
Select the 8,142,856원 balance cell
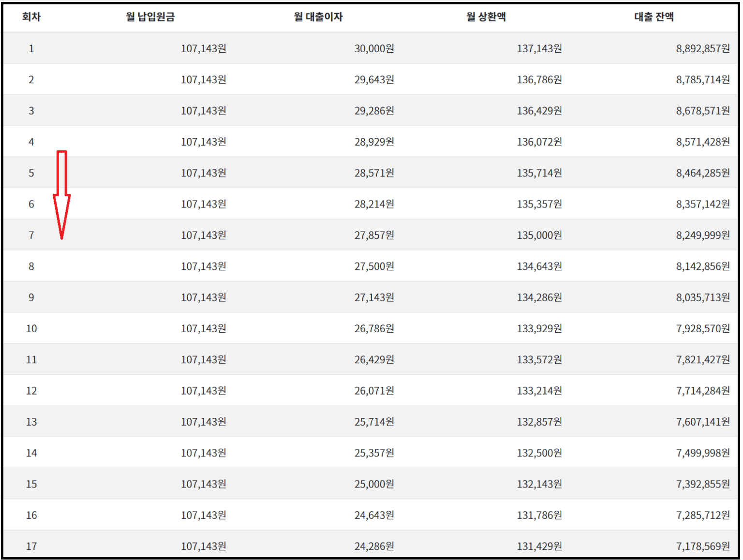click(703, 266)
